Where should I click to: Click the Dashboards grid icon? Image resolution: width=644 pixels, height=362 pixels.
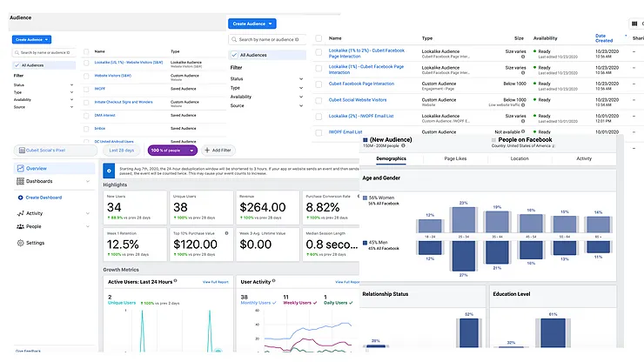[x=20, y=181]
